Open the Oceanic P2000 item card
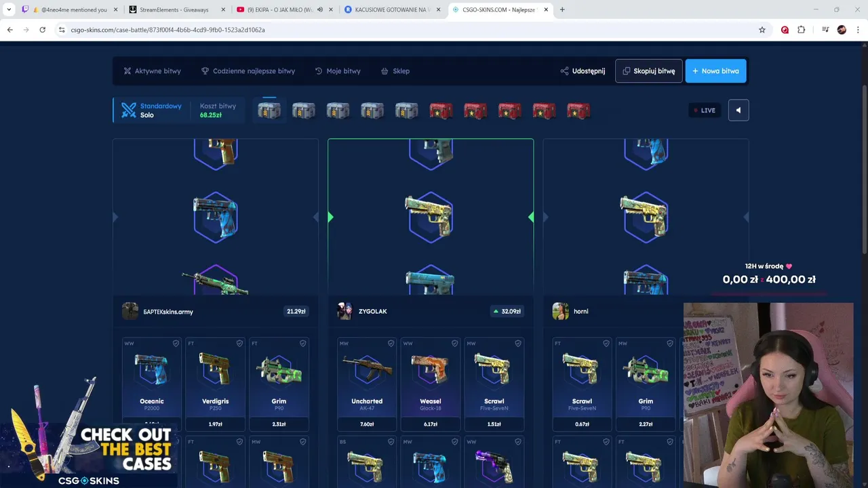 (152, 384)
